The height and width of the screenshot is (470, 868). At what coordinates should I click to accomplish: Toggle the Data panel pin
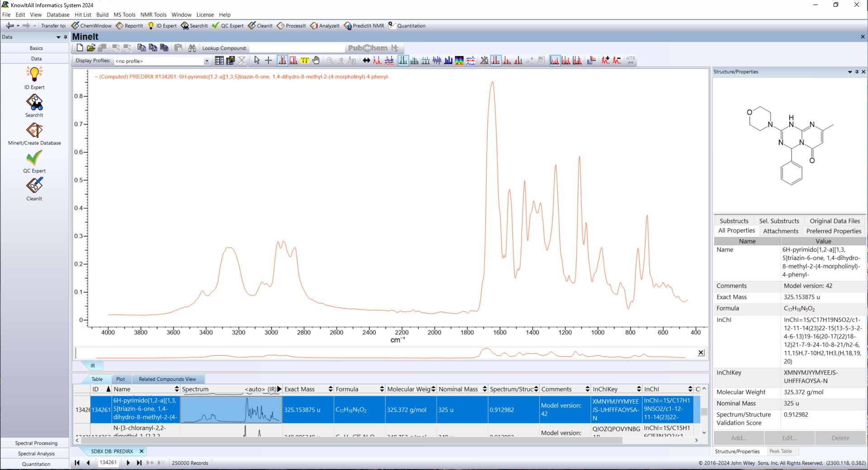pyautogui.click(x=65, y=37)
